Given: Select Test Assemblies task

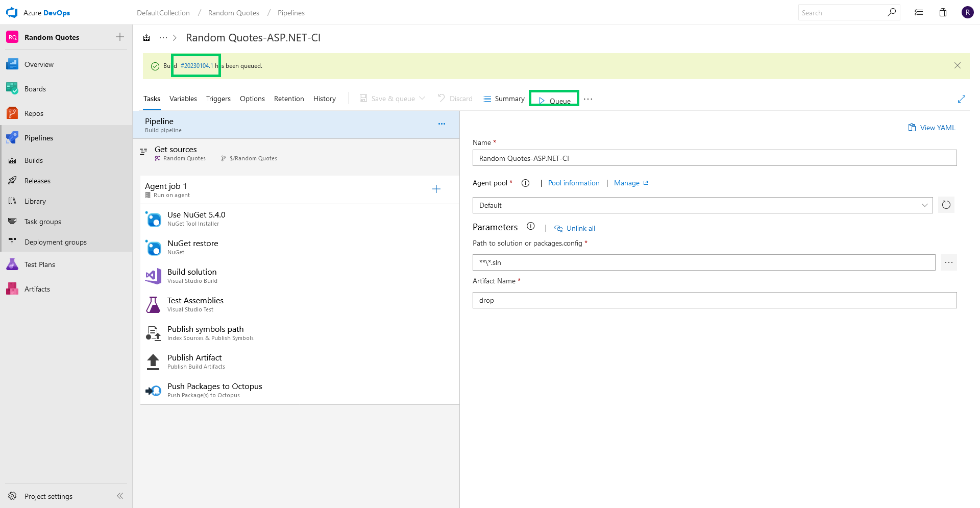Looking at the screenshot, I should [x=300, y=304].
